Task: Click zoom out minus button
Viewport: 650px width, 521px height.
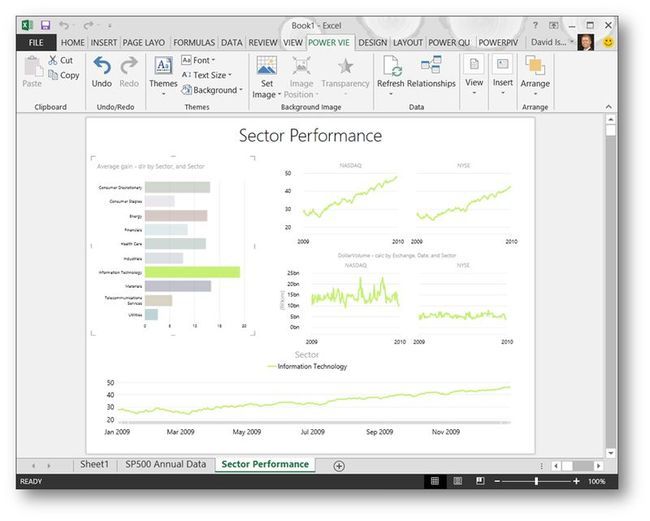Action: 497,481
